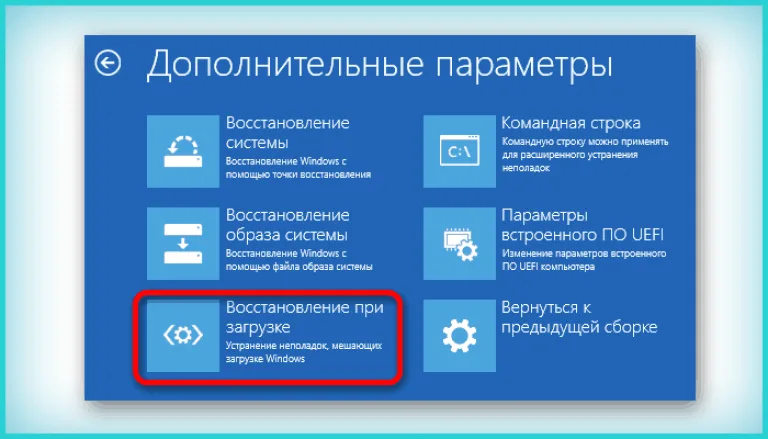Click text "Восстановление Windows с помощью точки восстановления"
Screen dimensions: 768x439
coord(298,168)
